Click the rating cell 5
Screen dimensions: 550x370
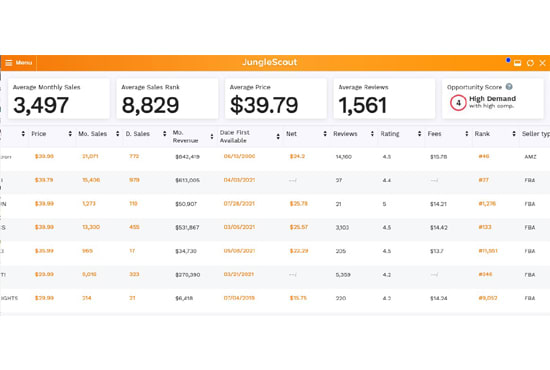click(x=384, y=204)
